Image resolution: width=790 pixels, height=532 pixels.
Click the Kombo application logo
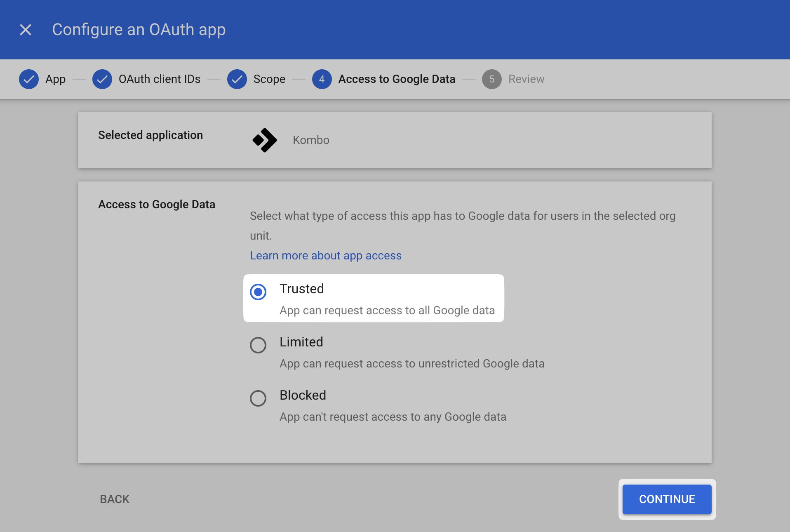pyautogui.click(x=265, y=140)
